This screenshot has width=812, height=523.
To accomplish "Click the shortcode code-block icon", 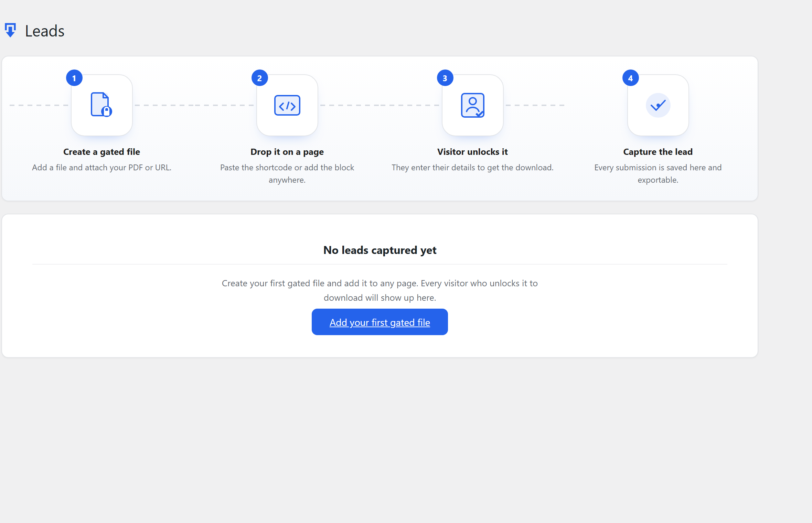I will coord(287,105).
